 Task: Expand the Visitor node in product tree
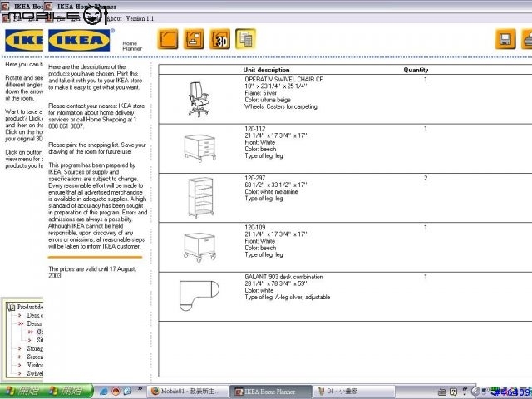click(x=20, y=365)
